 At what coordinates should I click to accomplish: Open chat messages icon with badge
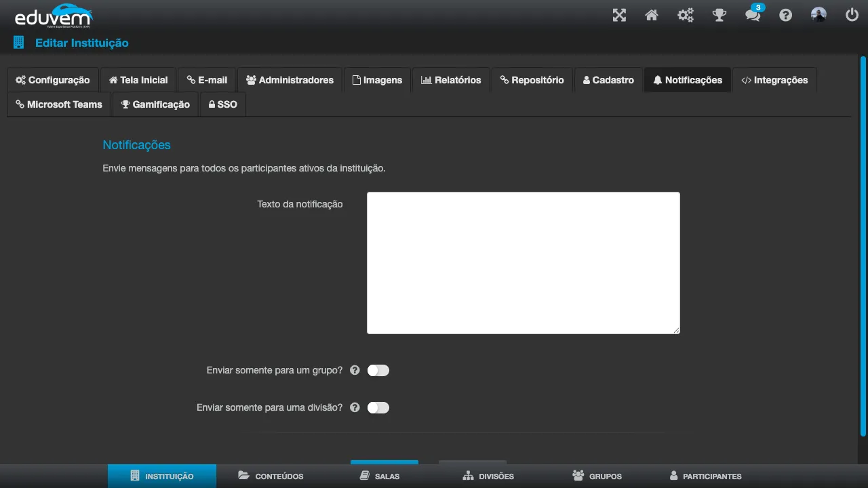click(753, 14)
